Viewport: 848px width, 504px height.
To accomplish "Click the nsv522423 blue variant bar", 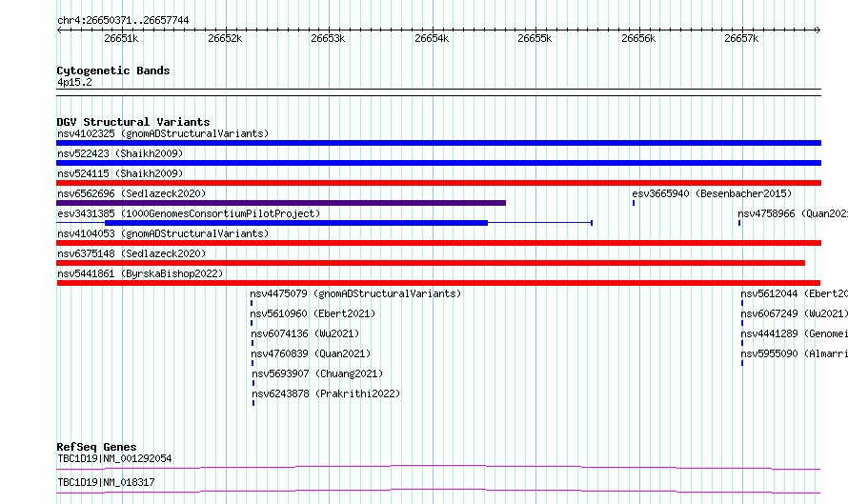I will pyautogui.click(x=438, y=163).
